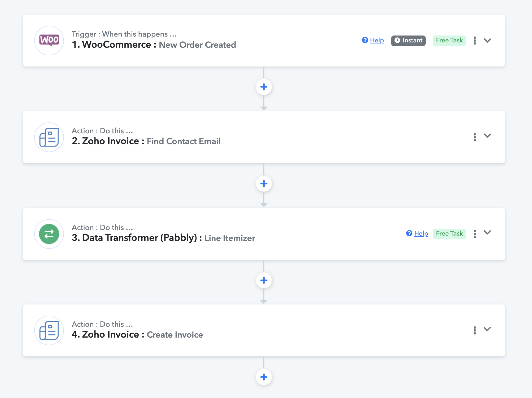Open three-dot menu for Line Itemizer step
The width and height of the screenshot is (532, 398).
pyautogui.click(x=475, y=234)
